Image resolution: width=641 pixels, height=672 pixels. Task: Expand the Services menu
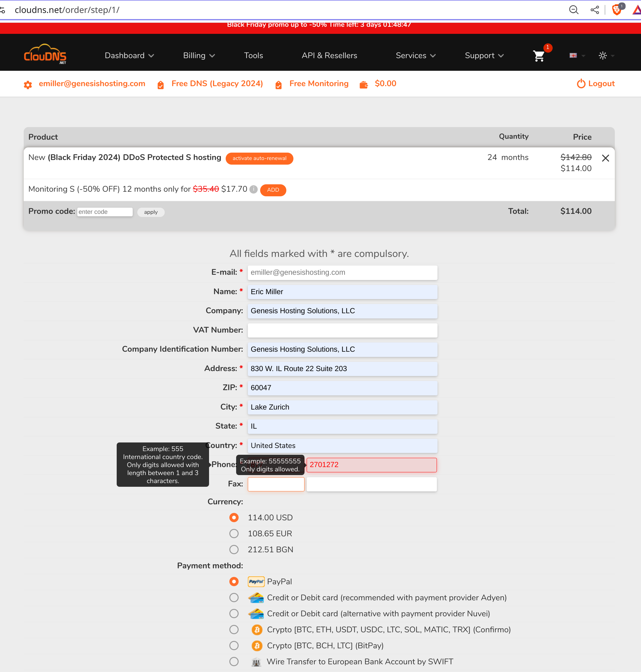point(416,56)
